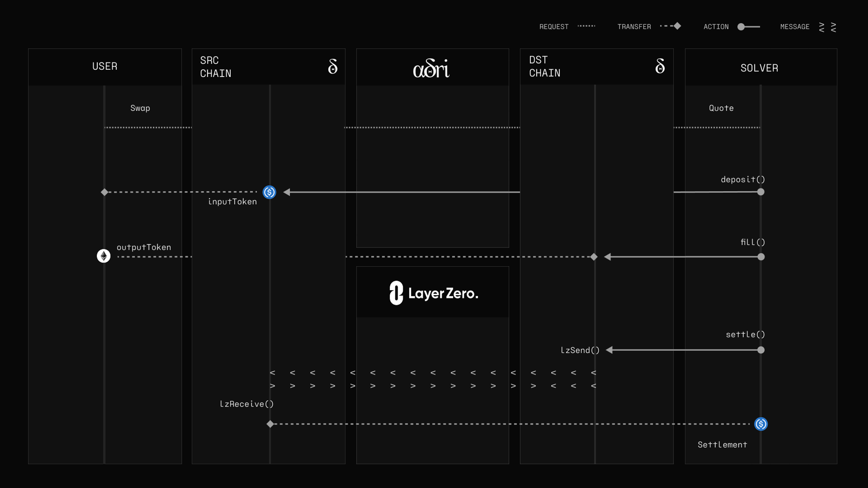Click the SOLVER column header
The width and height of the screenshot is (868, 488).
coord(761,67)
